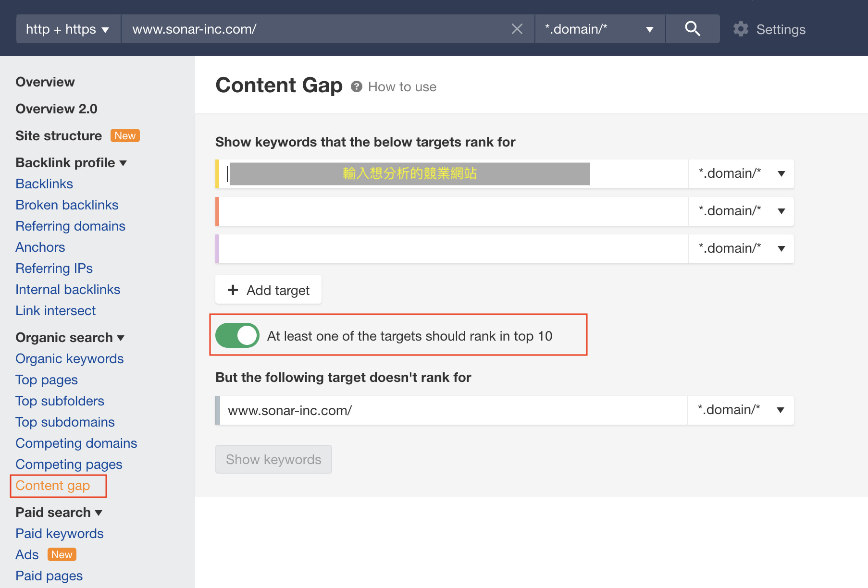The image size is (868, 588).
Task: Click the question mark help icon
Action: click(356, 86)
